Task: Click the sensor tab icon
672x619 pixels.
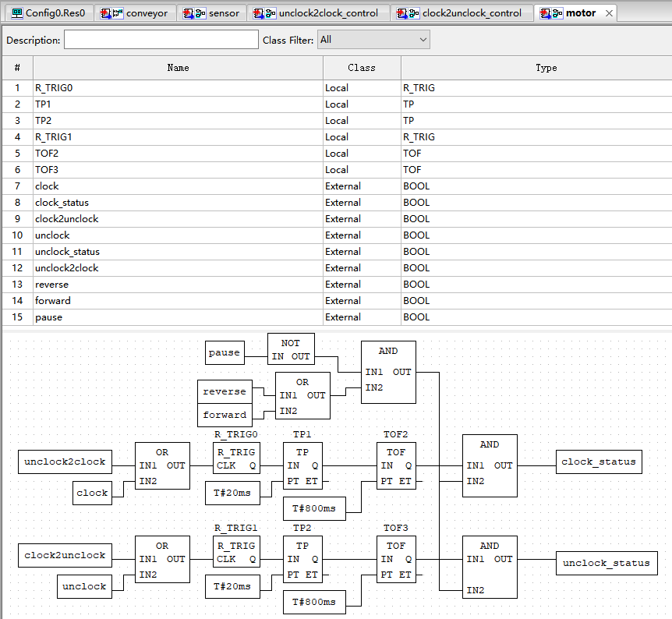Action: click(195, 13)
